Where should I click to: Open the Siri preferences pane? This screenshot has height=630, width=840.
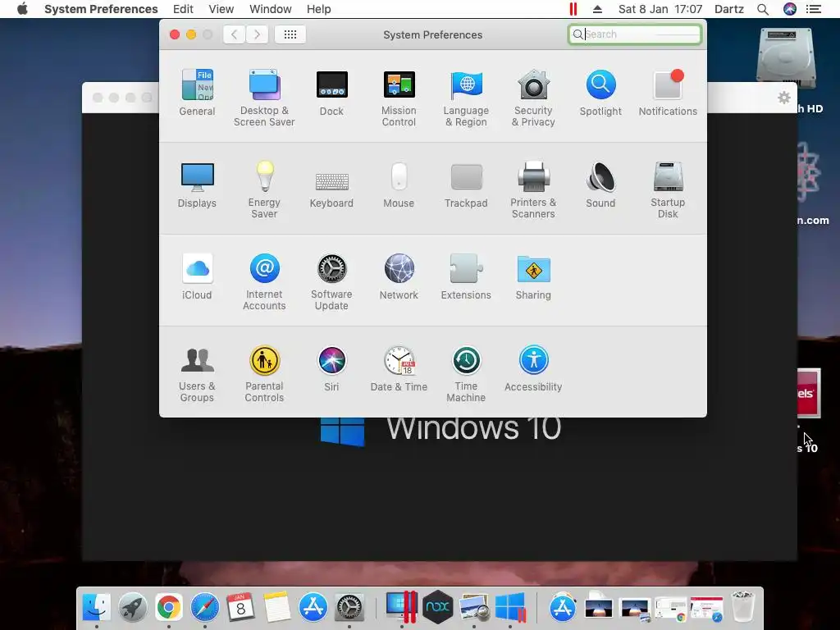(331, 368)
